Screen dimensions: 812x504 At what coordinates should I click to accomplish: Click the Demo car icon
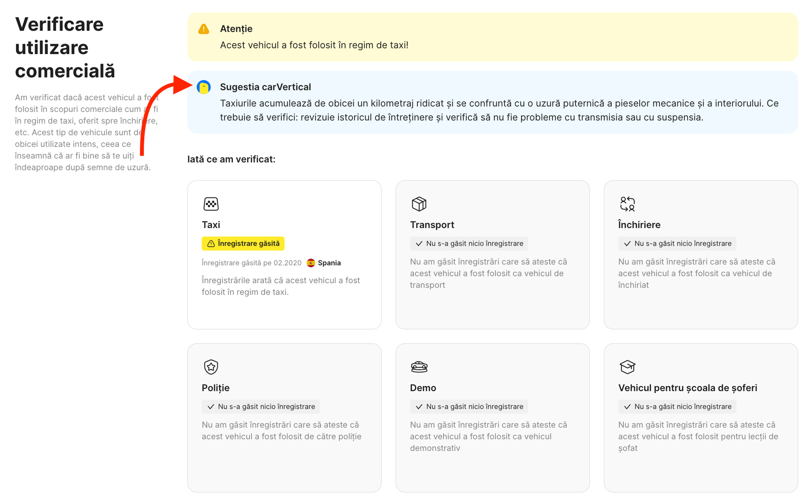(x=419, y=367)
